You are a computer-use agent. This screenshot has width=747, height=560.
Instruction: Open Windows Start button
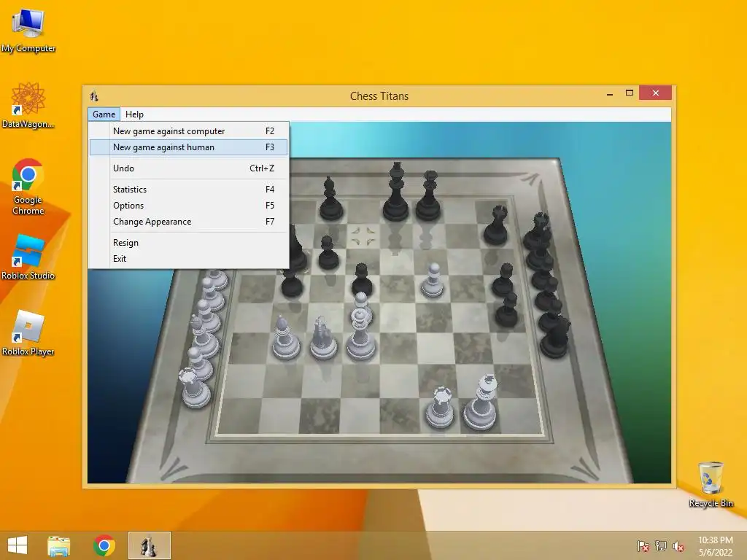[18, 545]
